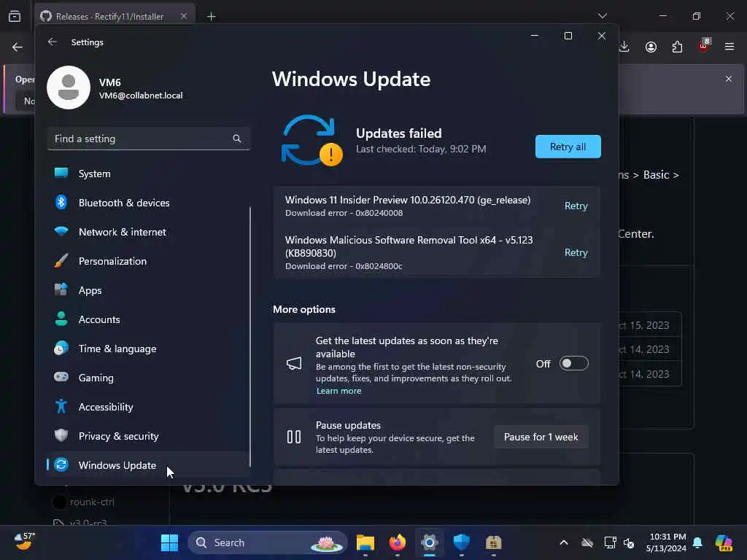Screen dimensions: 747x560
Task: Open the browser account icon
Action: pyautogui.click(x=651, y=47)
